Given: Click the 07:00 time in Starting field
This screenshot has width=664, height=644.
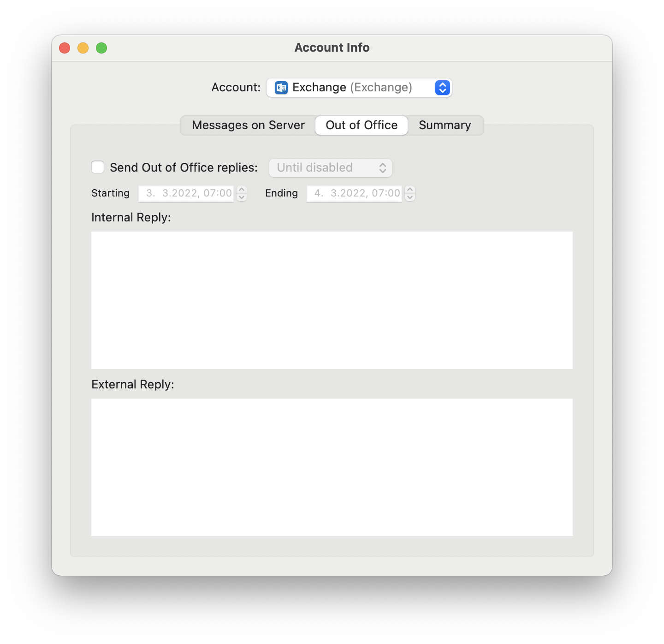Looking at the screenshot, I should coord(218,193).
